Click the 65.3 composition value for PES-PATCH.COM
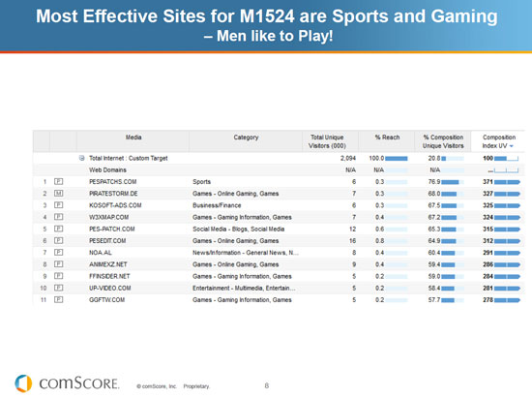The image size is (532, 398). tap(434, 230)
